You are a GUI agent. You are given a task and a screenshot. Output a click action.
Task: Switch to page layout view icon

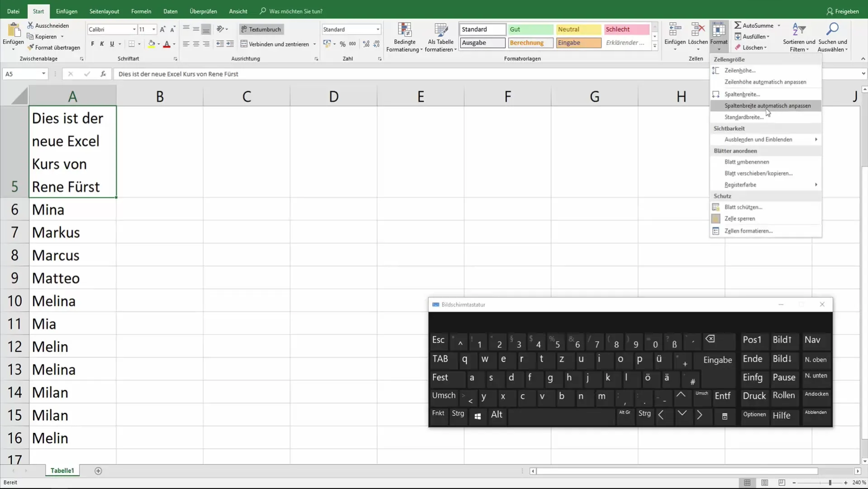[x=764, y=483]
